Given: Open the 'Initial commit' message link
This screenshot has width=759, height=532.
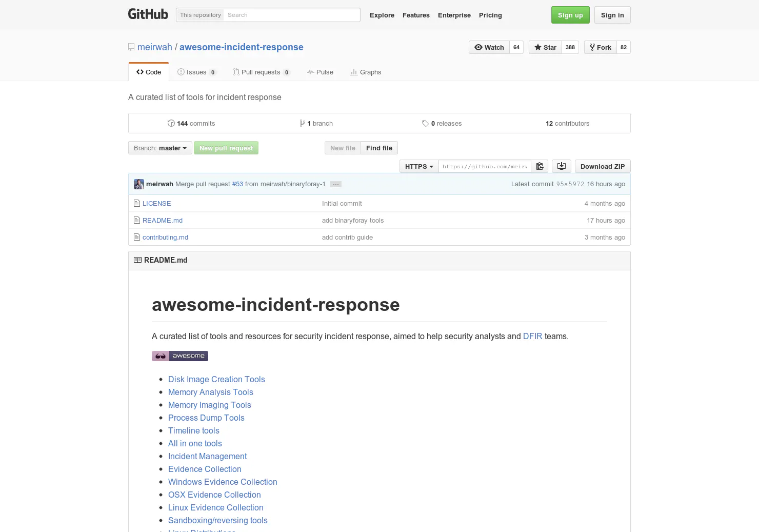Looking at the screenshot, I should 342,204.
